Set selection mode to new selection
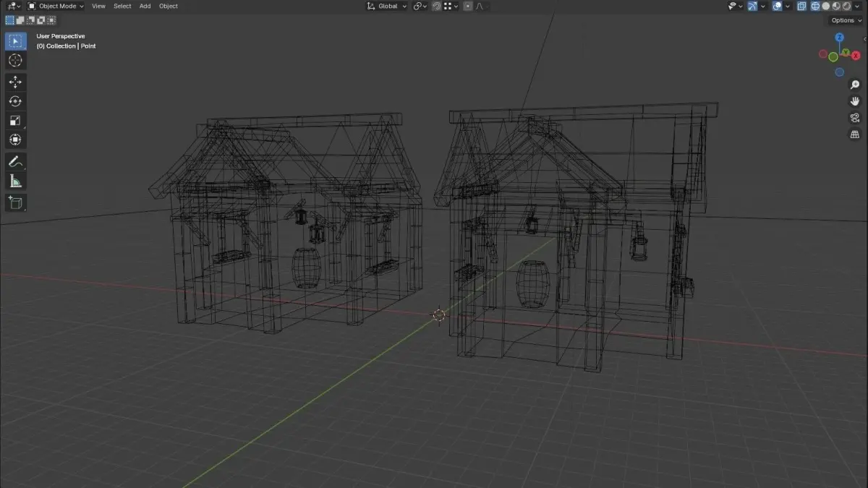Viewport: 868px width, 488px height. 9,20
